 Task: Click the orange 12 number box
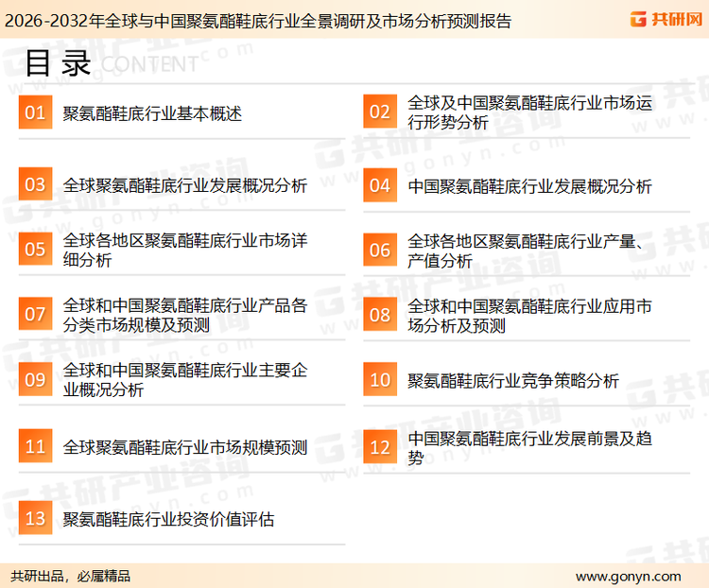(380, 447)
